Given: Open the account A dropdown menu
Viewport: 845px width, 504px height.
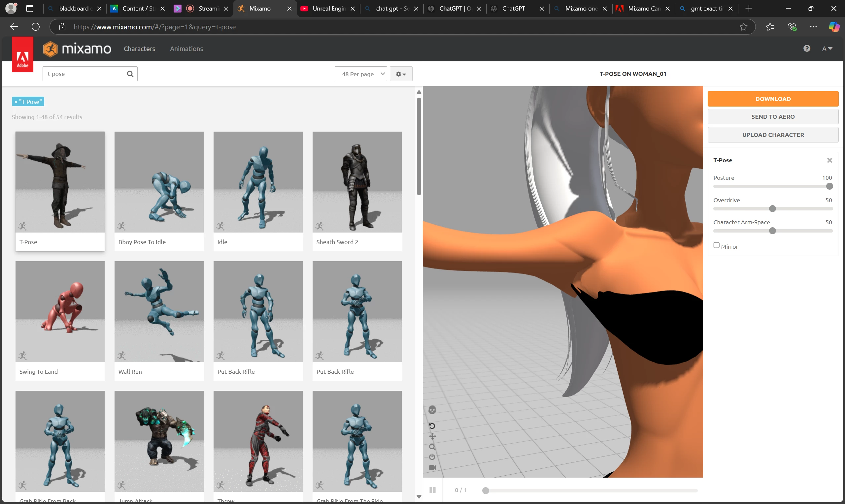Looking at the screenshot, I should 827,49.
